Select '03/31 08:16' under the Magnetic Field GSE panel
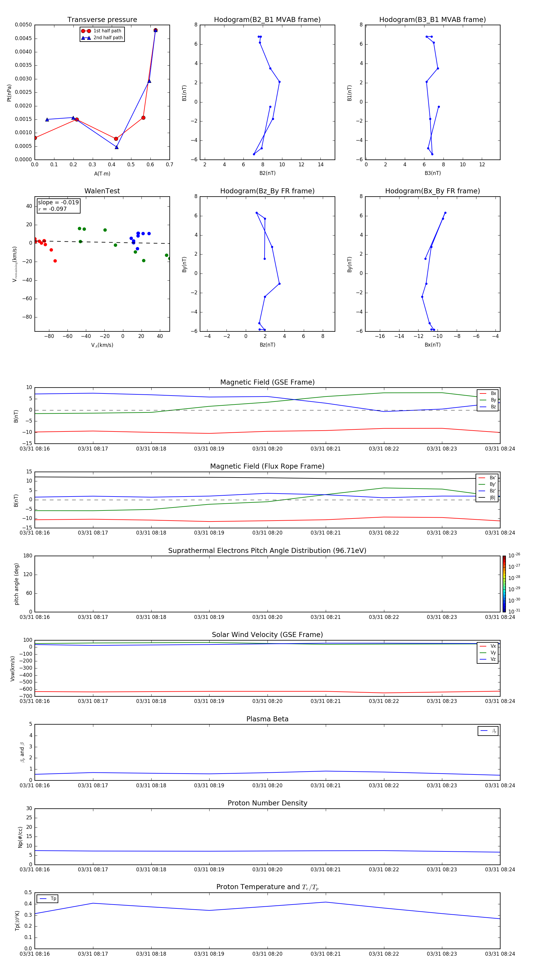535x980 pixels. [x=35, y=449]
